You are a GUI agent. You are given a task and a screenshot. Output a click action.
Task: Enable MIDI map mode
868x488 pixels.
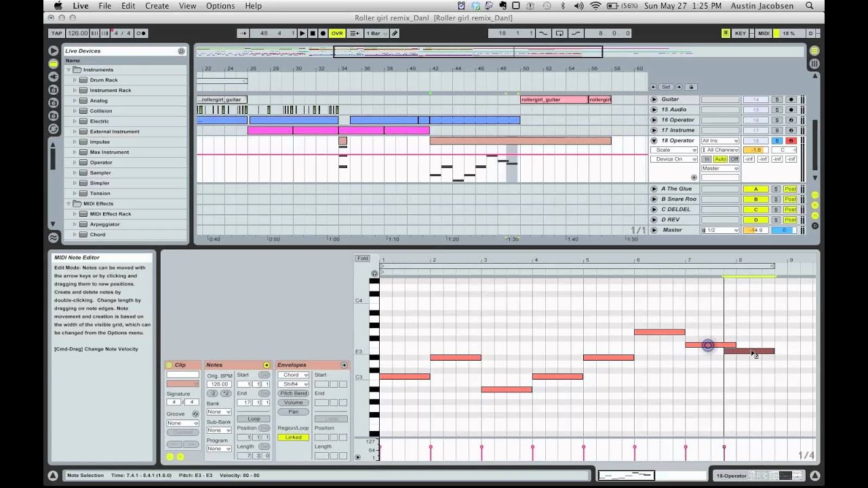764,33
